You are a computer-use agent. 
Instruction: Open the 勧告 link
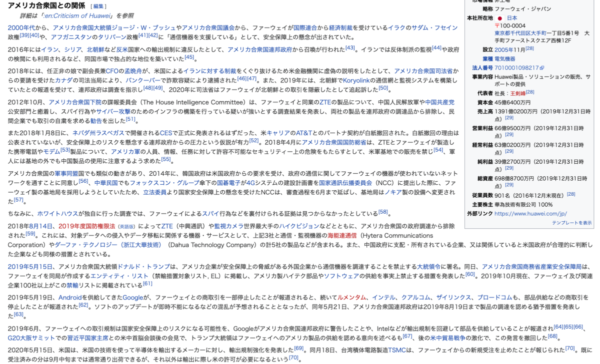tap(96, 120)
